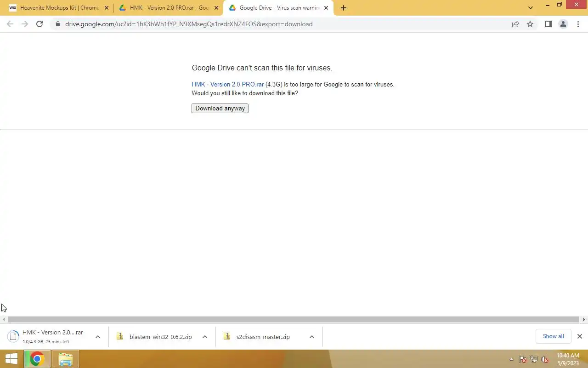Click the scrollbar right arrow
588x368 pixels.
pyautogui.click(x=584, y=319)
